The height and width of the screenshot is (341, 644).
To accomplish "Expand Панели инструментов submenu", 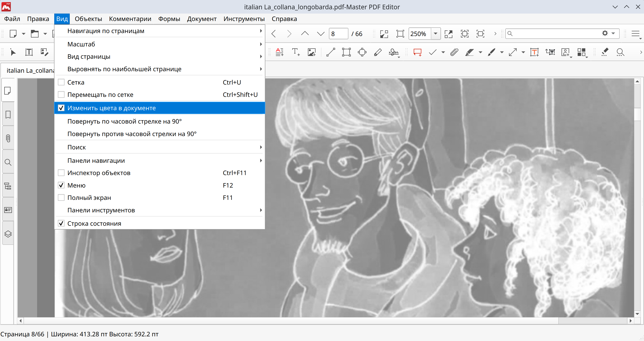I will (x=160, y=210).
